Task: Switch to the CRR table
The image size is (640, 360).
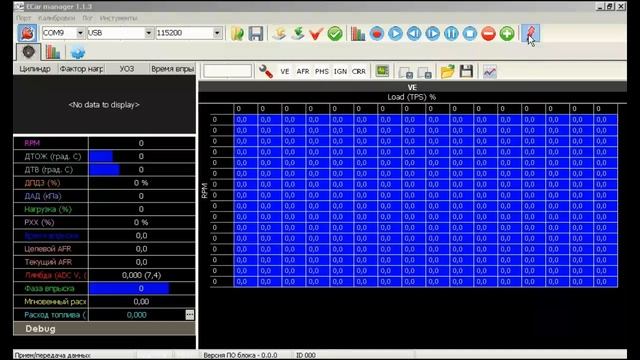Action: [359, 71]
